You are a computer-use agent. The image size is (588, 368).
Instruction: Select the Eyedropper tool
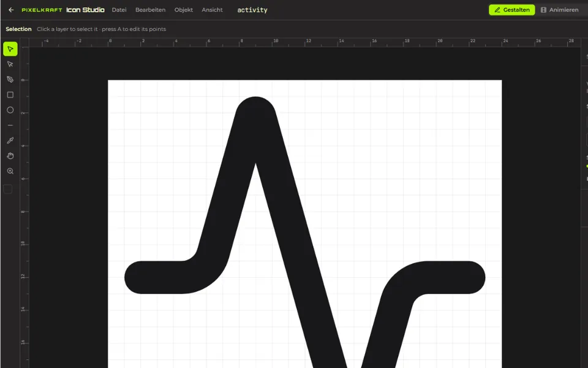[x=10, y=140]
